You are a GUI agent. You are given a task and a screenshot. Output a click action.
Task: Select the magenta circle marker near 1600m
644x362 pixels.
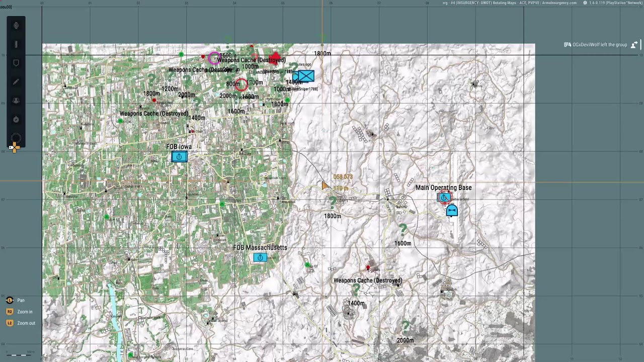point(214,57)
